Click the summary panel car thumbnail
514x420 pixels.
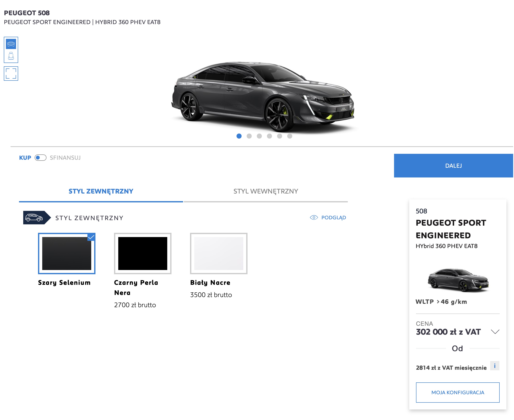click(x=458, y=280)
